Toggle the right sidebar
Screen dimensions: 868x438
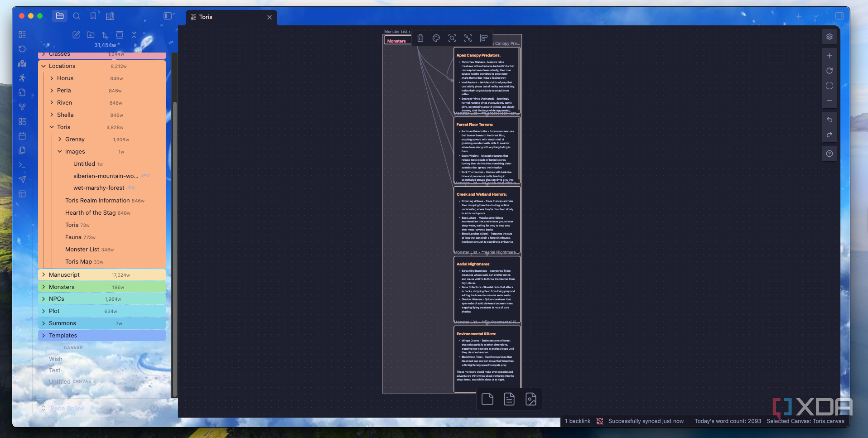(839, 16)
